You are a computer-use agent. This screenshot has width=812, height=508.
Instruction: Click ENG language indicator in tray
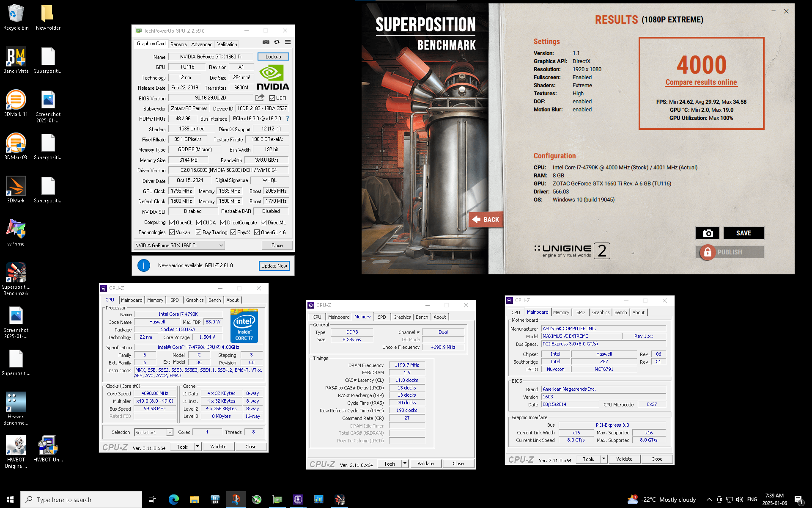pyautogui.click(x=752, y=500)
